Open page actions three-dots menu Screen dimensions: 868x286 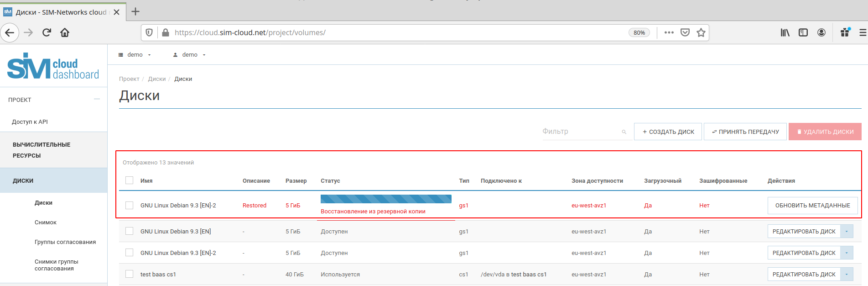pos(669,32)
